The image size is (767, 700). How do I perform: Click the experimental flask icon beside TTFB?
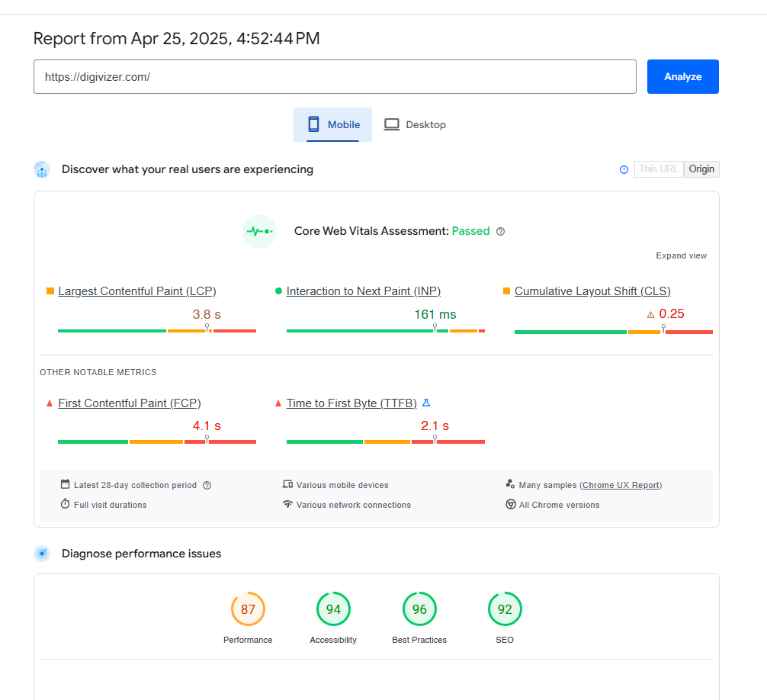point(426,403)
